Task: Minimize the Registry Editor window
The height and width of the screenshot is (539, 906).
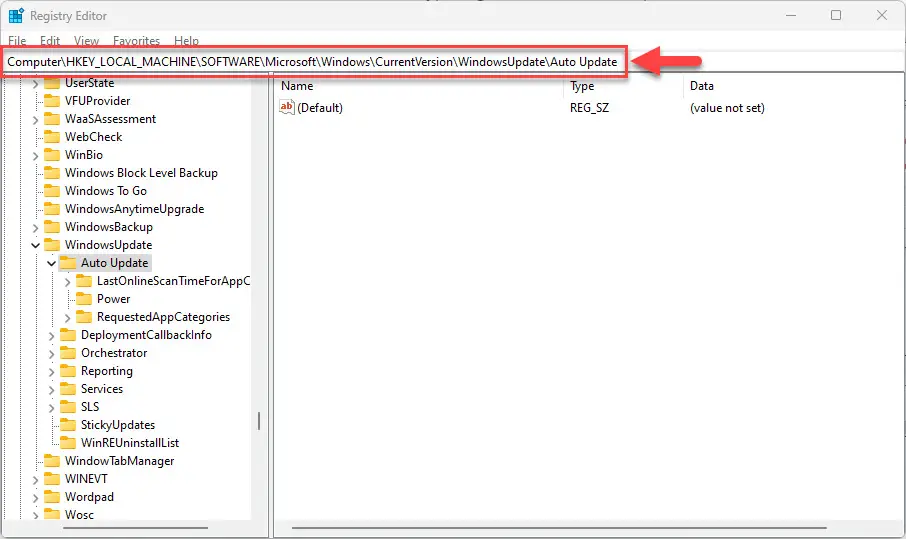Action: (791, 15)
